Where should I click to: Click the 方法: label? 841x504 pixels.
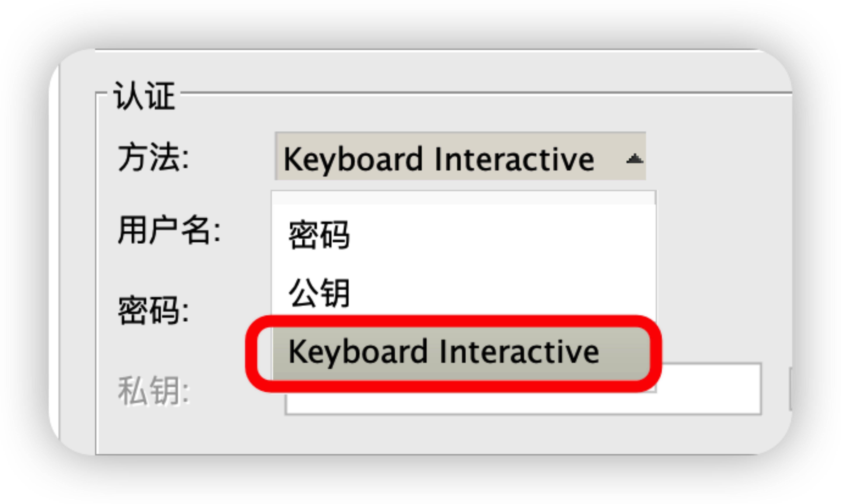[153, 157]
